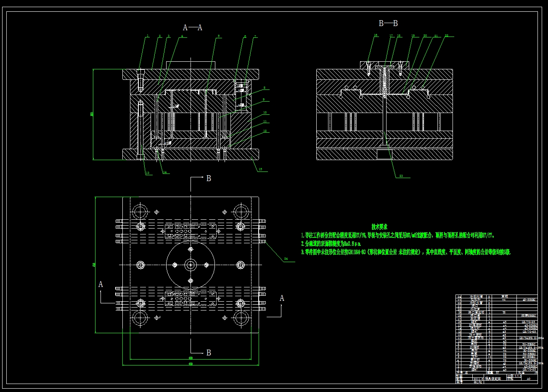The image size is (548, 392).
Task: Click the right A cutting-plane label
Action: (282, 298)
